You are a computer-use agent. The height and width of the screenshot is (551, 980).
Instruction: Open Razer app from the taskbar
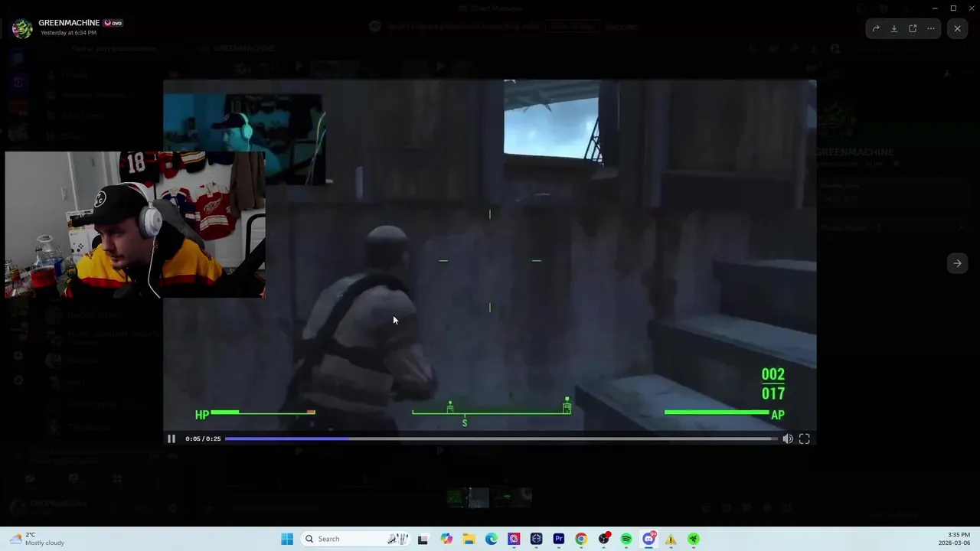click(x=694, y=539)
